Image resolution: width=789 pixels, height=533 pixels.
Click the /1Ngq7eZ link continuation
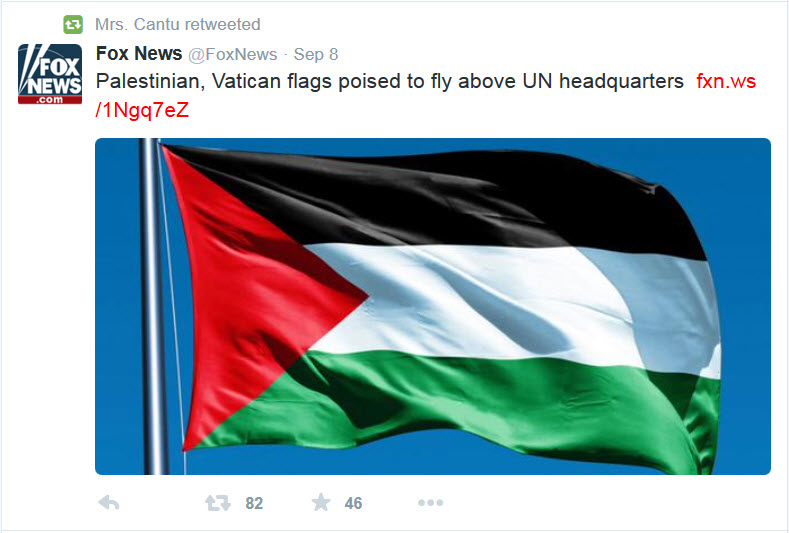click(142, 110)
